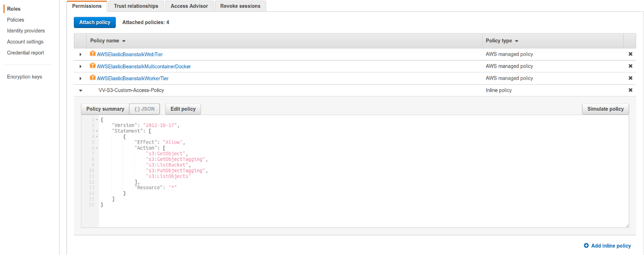Click AWS managed policy cell for WorkerTier row
Screen dimensions: 644x255
(509, 78)
